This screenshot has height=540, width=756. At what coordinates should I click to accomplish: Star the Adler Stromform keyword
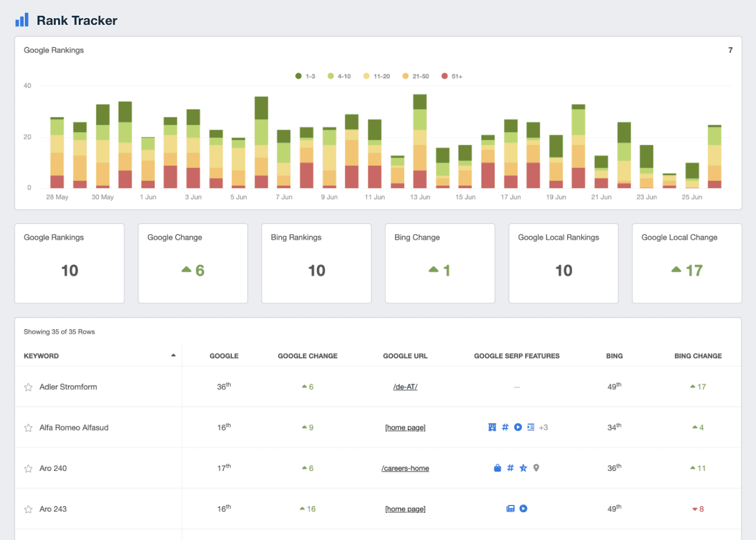coord(28,387)
